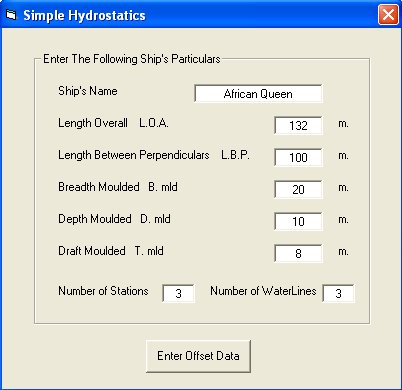402x390 pixels.
Task: Click the 'Number of Stations' label
Action: coord(103,291)
